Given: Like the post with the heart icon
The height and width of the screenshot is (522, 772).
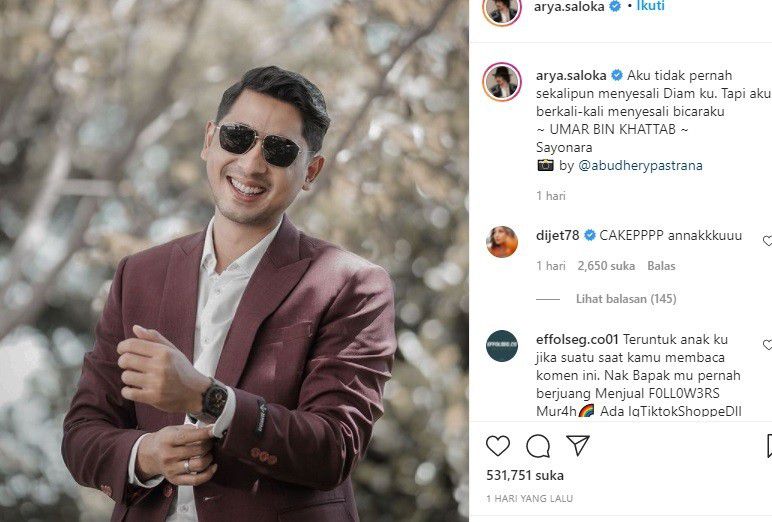Looking at the screenshot, I should coord(498,446).
